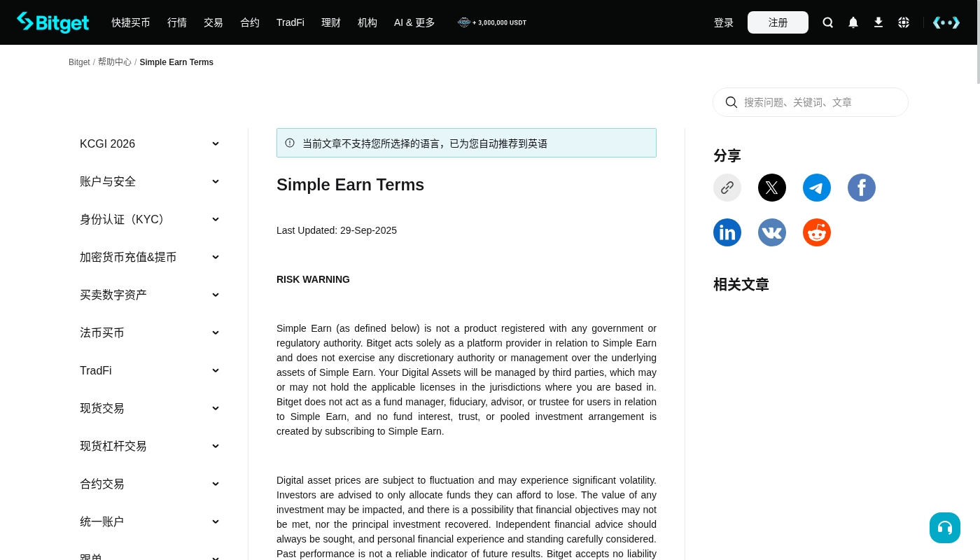This screenshot has height=560, width=980.
Task: Click the Simple Earn Terms article title
Action: [x=350, y=185]
